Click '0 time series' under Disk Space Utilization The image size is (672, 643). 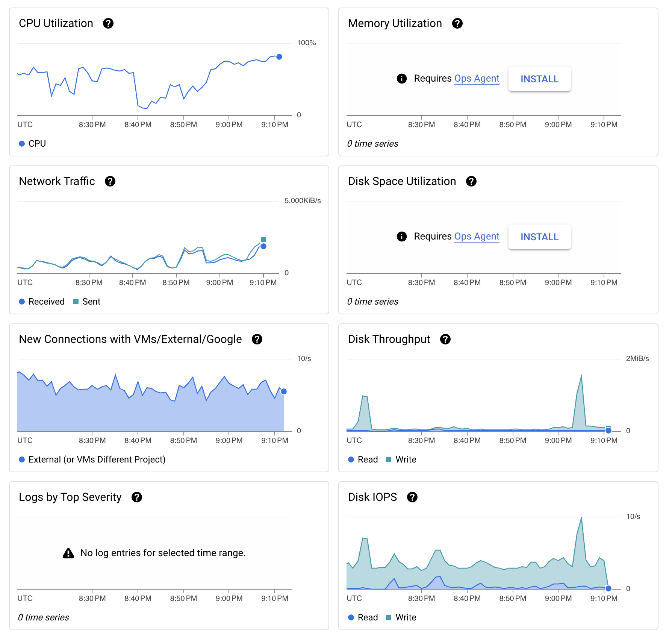(372, 302)
